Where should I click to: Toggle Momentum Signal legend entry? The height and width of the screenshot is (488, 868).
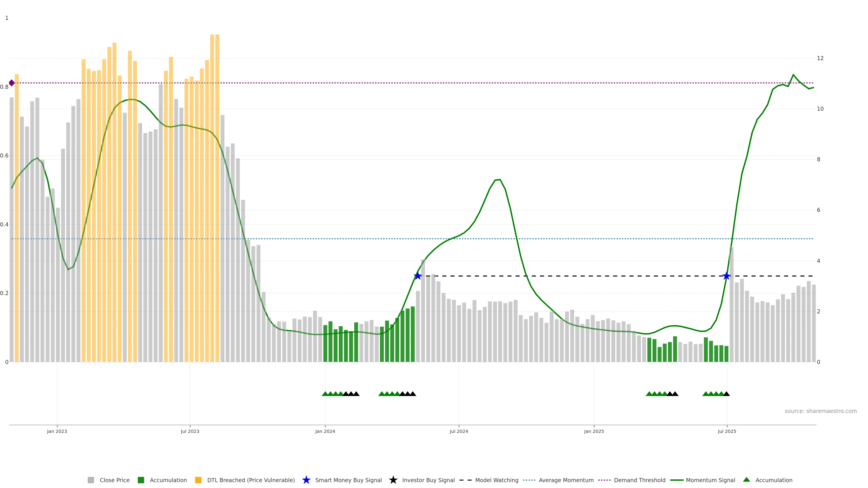tap(710, 480)
